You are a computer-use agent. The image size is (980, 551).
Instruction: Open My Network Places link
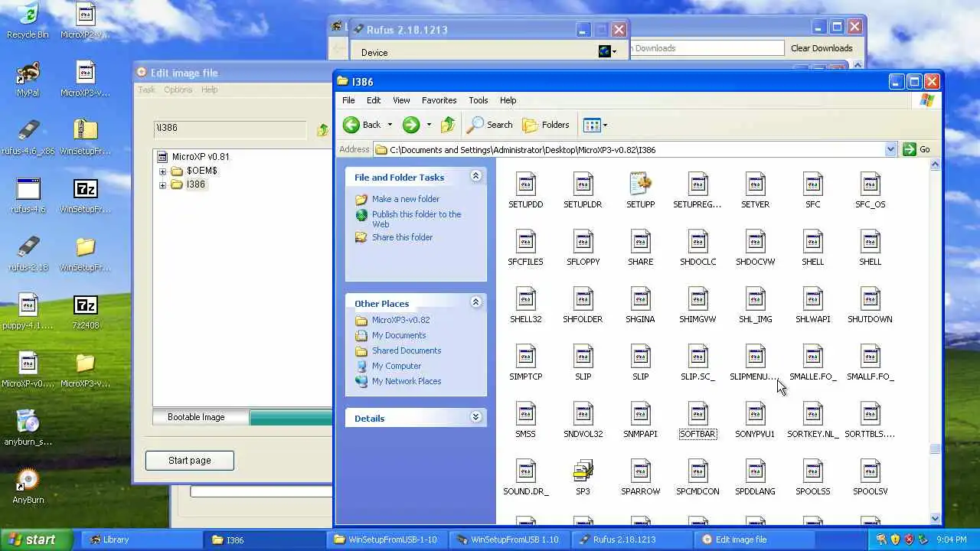point(407,381)
